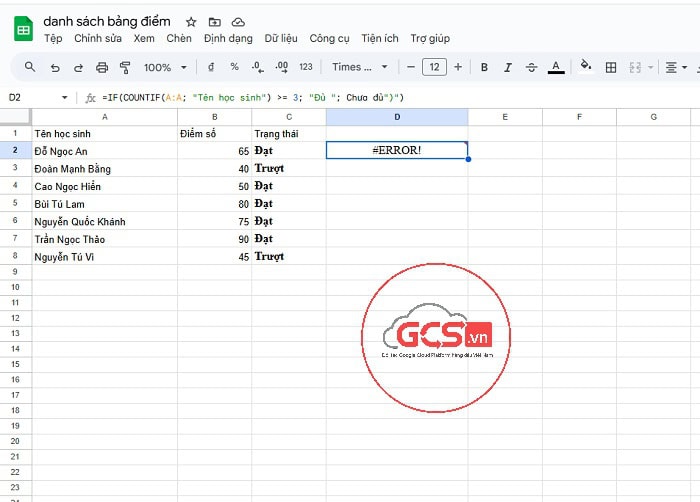Click the font size 12 input field

coord(434,67)
